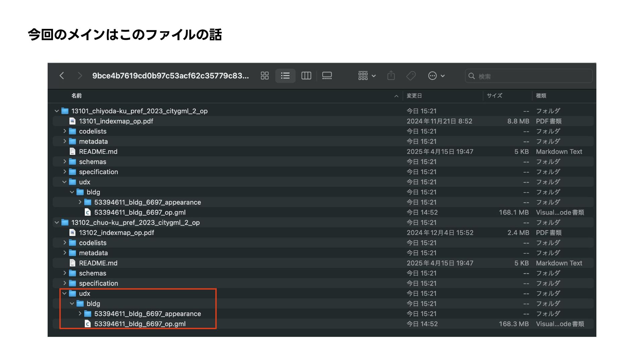Select the 13101_indexmap_op.pdf file name
Image resolution: width=644 pixels, height=362 pixels.
(x=116, y=121)
